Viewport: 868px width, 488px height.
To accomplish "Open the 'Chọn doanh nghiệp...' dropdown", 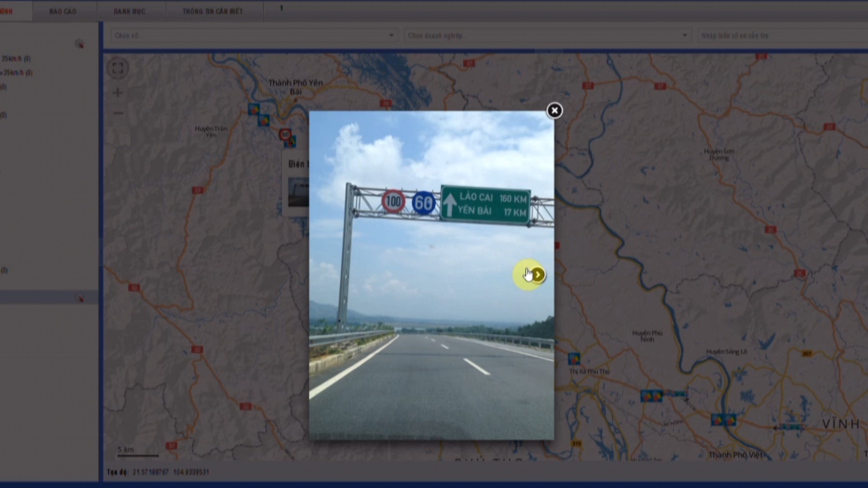I will point(547,35).
